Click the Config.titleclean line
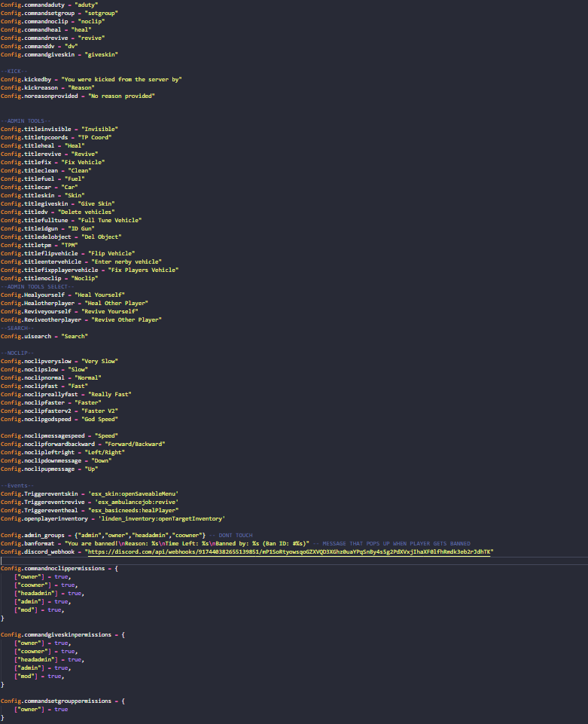Viewport: 588px width, 724px height. click(x=46, y=171)
